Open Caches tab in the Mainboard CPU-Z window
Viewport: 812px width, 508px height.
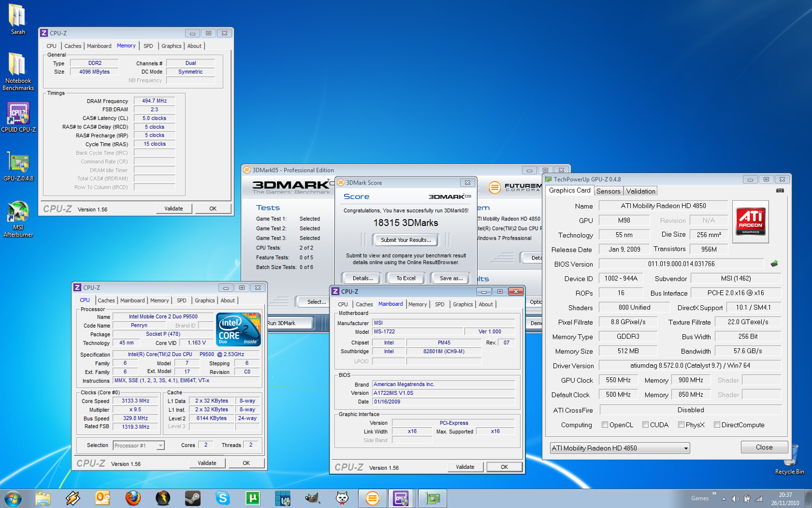364,304
